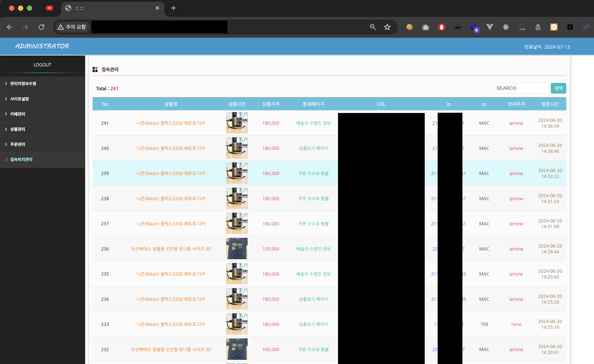Click the red hand ad-blocker extension
This screenshot has width=594, height=364.
[442, 27]
